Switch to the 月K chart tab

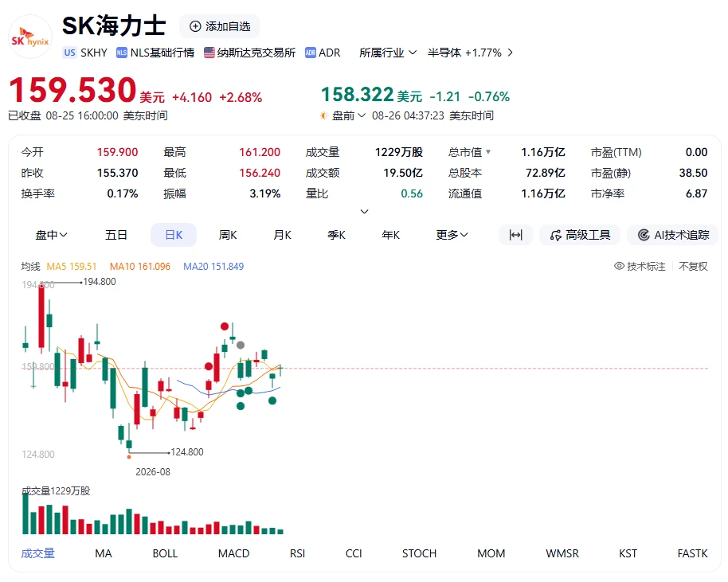click(x=282, y=235)
